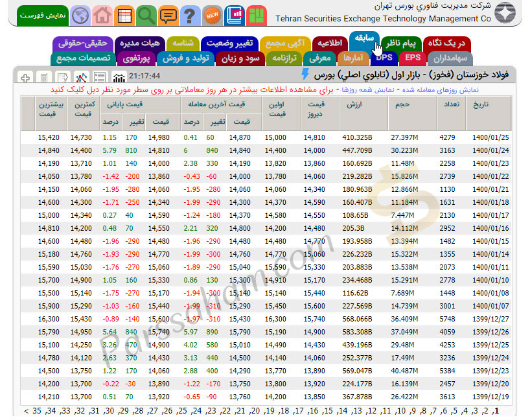530x420 pixels.
Task: Open the green tiles market map icon
Action: (257, 16)
